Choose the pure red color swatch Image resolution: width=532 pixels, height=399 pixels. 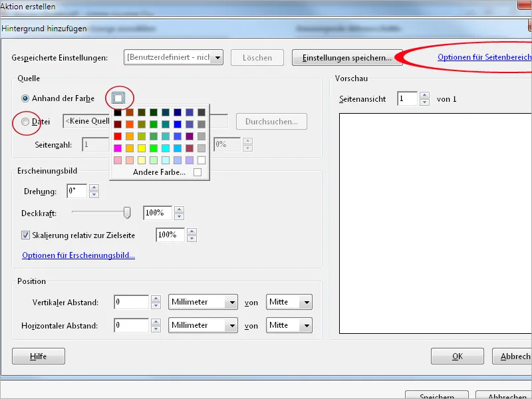(118, 136)
